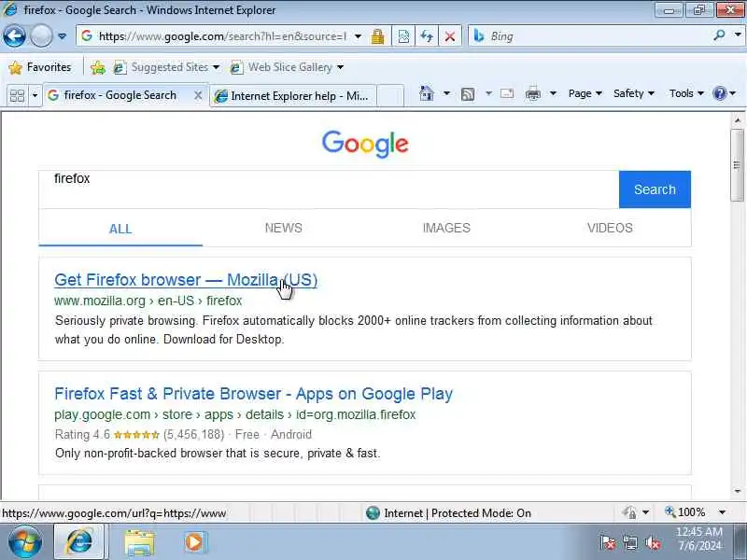Select the NEWS results tab
This screenshot has height=560, width=747.
pos(284,228)
